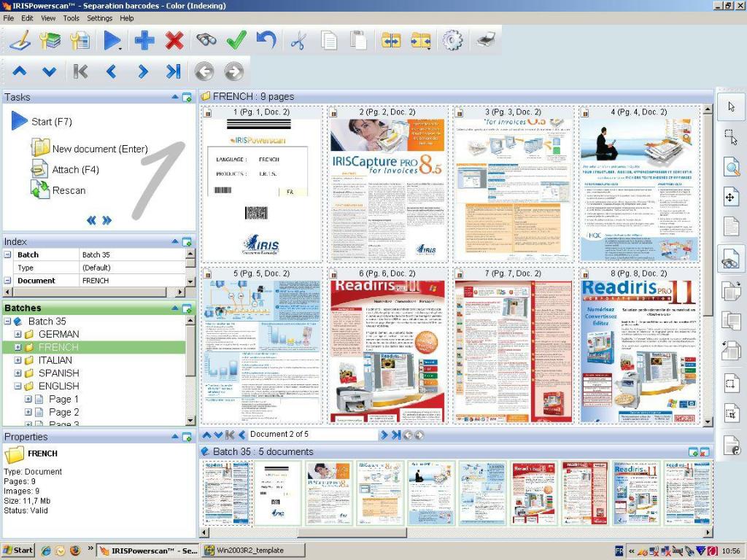The width and height of the screenshot is (747, 560).
Task: Open the Help menu
Action: tap(127, 18)
